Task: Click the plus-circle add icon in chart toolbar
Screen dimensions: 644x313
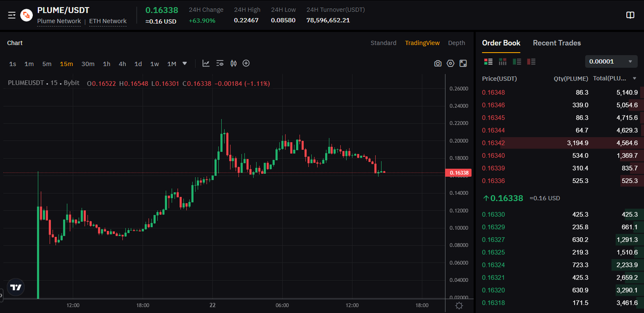Action: (x=246, y=63)
